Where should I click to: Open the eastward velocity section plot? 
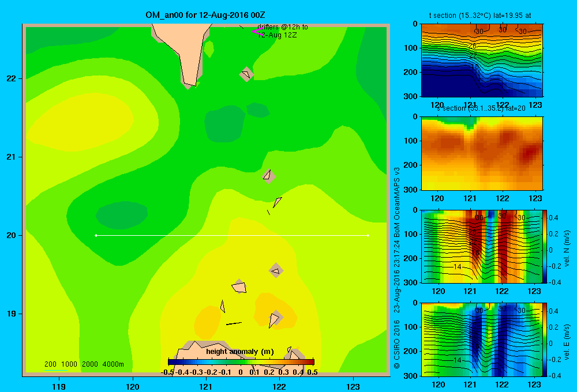coord(482,340)
